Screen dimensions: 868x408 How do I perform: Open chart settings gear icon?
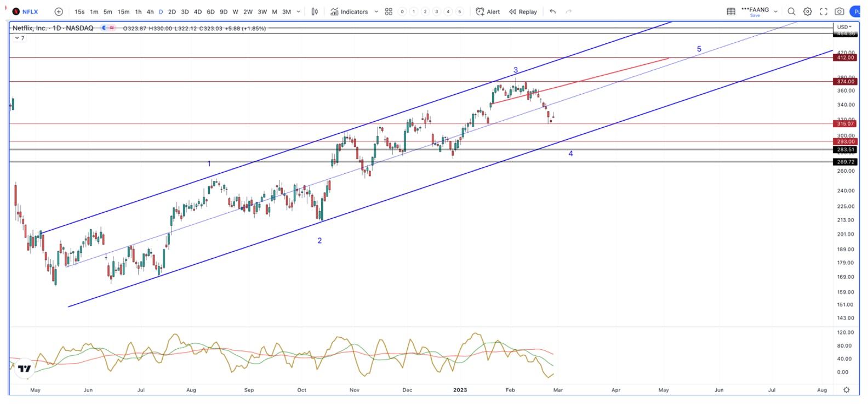pos(807,12)
